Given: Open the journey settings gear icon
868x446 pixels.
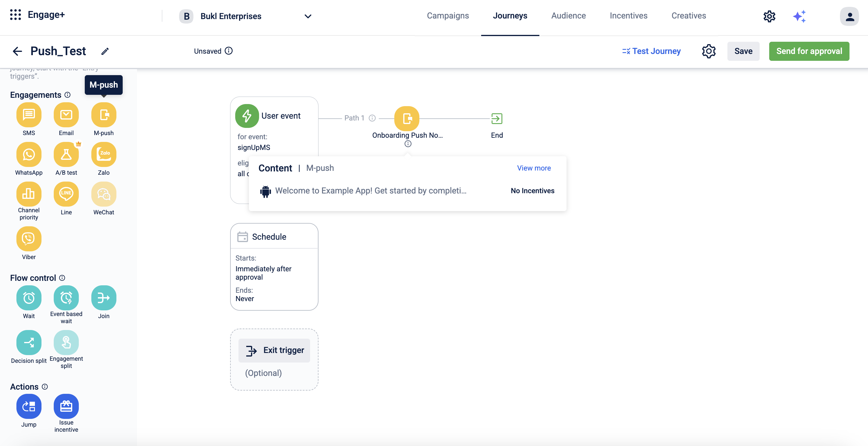Looking at the screenshot, I should pyautogui.click(x=708, y=51).
